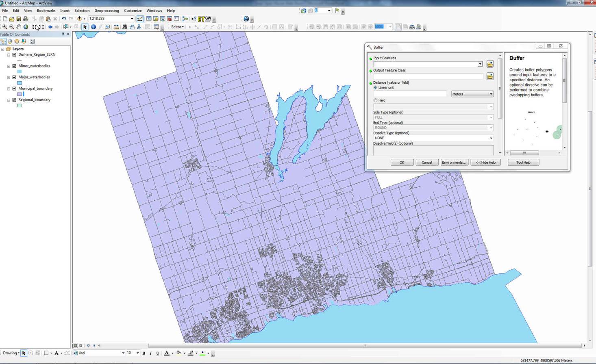Apply underline text formatting
Screen dimensions: 596x364
(158, 353)
